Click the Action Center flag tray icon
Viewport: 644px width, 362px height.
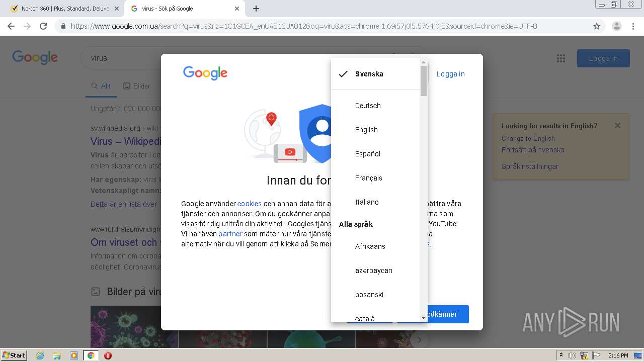pos(596,355)
